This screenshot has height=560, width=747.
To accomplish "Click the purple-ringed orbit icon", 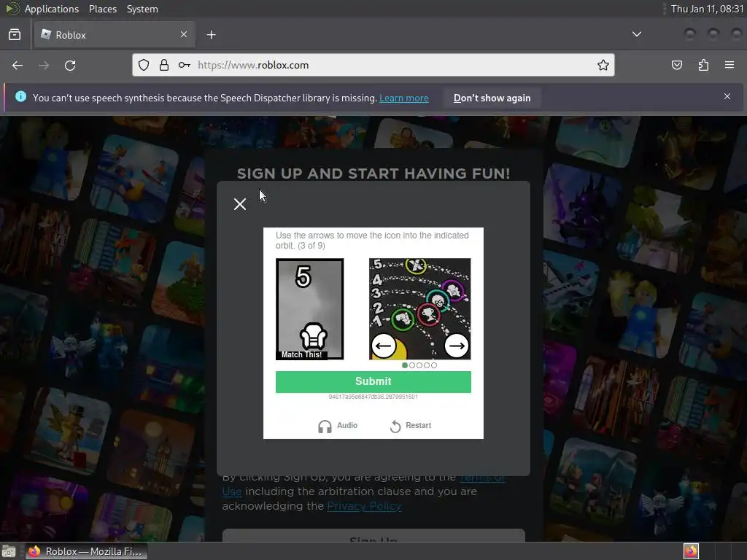I will pos(453,290).
